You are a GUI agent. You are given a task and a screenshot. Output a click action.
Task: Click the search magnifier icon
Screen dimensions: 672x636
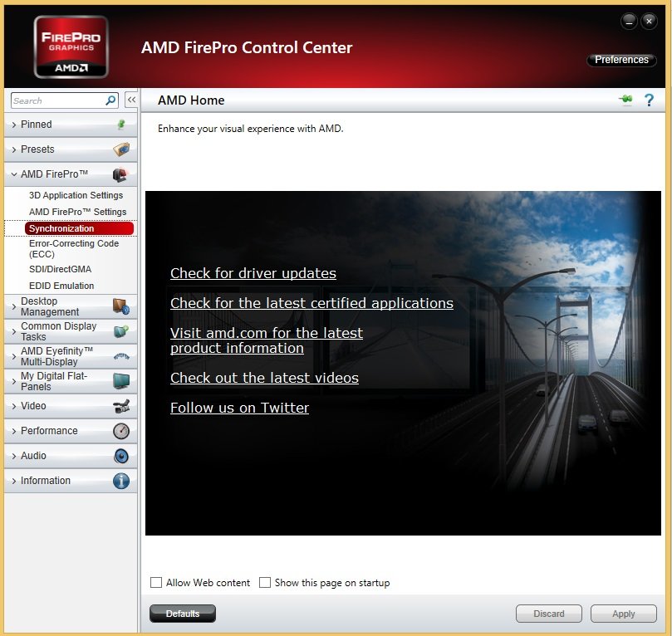coord(110,100)
